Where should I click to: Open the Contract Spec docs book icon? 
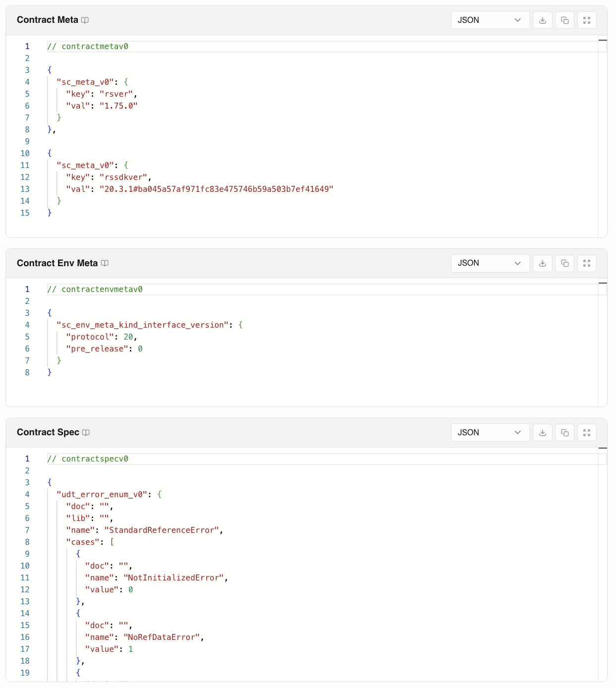pyautogui.click(x=86, y=433)
